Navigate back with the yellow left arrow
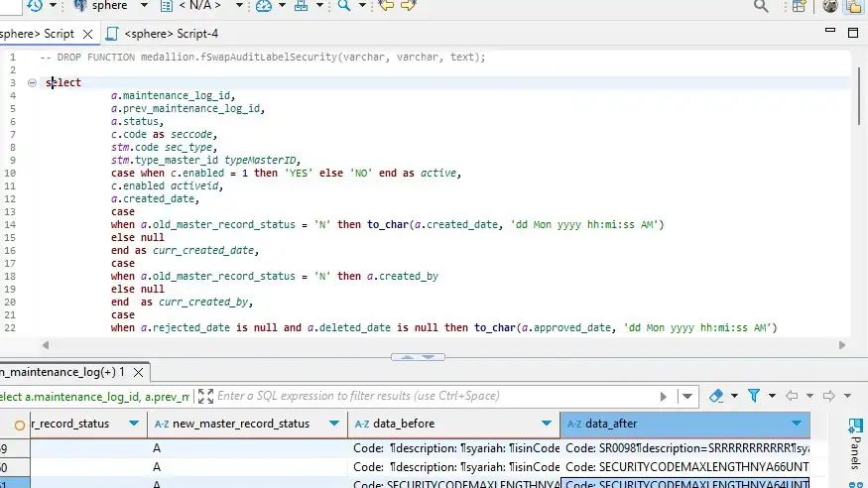The height and width of the screenshot is (488, 868). pyautogui.click(x=386, y=6)
